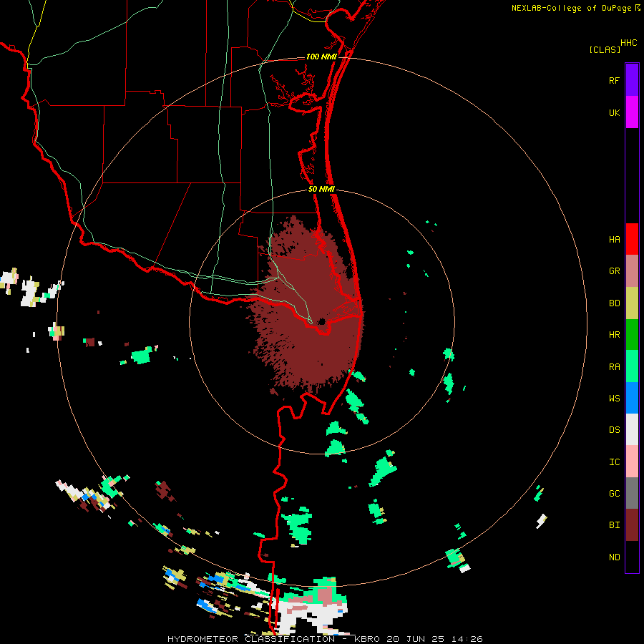This screenshot has width=644, height=644.
Task: Click the RA light green legend swatch
Action: point(632,366)
